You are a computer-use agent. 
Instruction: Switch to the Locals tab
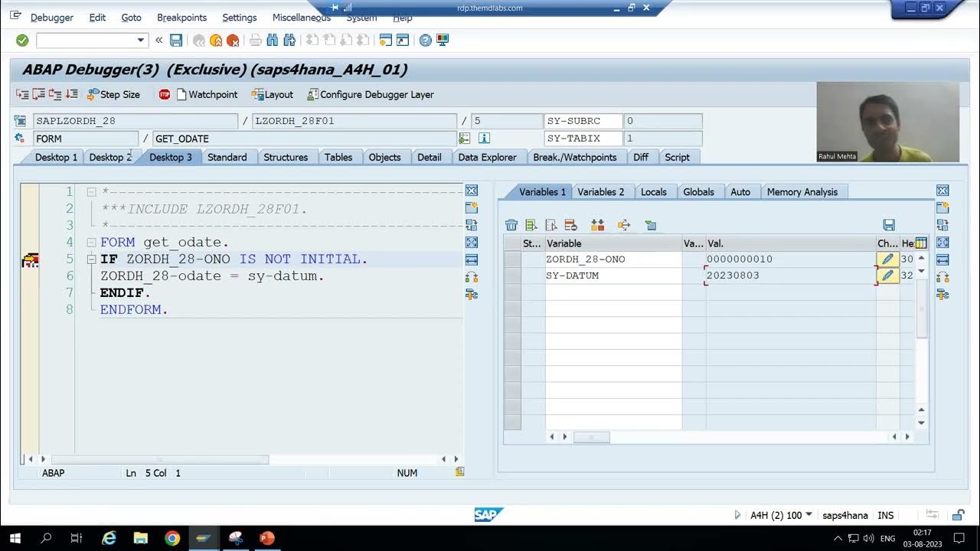pos(654,192)
